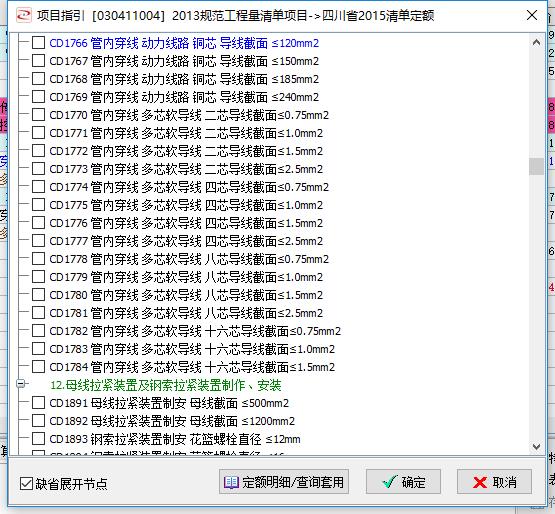
Task: Tick the CD1780 八芯 ≤1.5mm2 checkbox
Action: pyautogui.click(x=38, y=295)
